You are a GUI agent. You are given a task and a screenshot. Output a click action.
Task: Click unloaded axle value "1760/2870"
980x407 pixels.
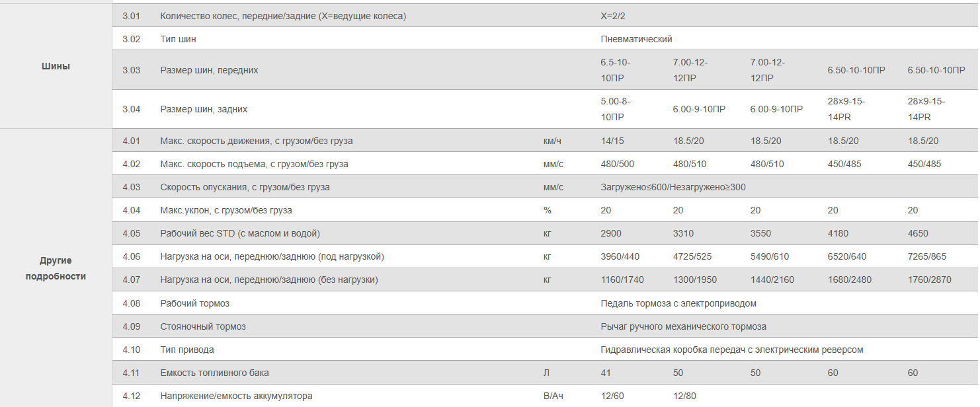tap(929, 279)
